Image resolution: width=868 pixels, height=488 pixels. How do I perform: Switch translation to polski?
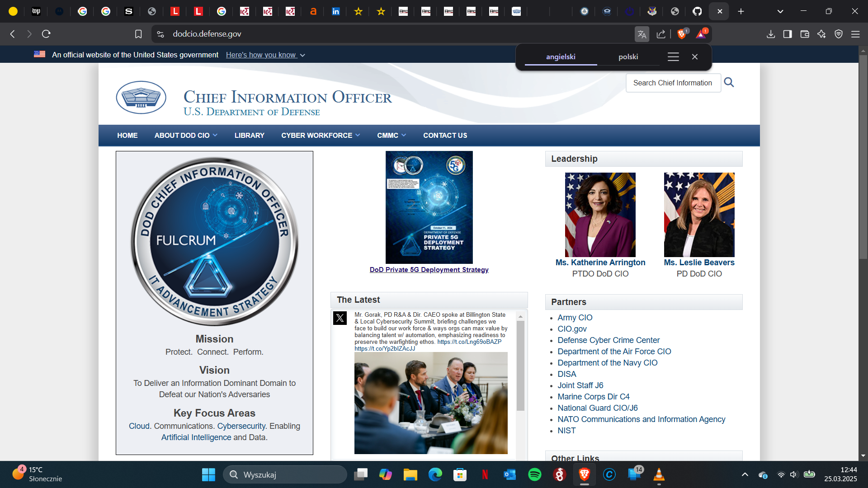[628, 56]
